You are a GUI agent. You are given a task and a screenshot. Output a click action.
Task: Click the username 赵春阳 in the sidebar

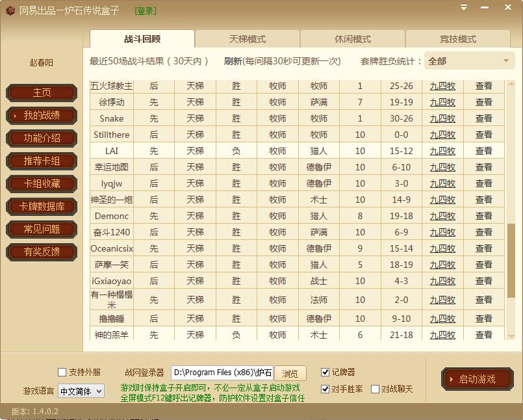42,63
